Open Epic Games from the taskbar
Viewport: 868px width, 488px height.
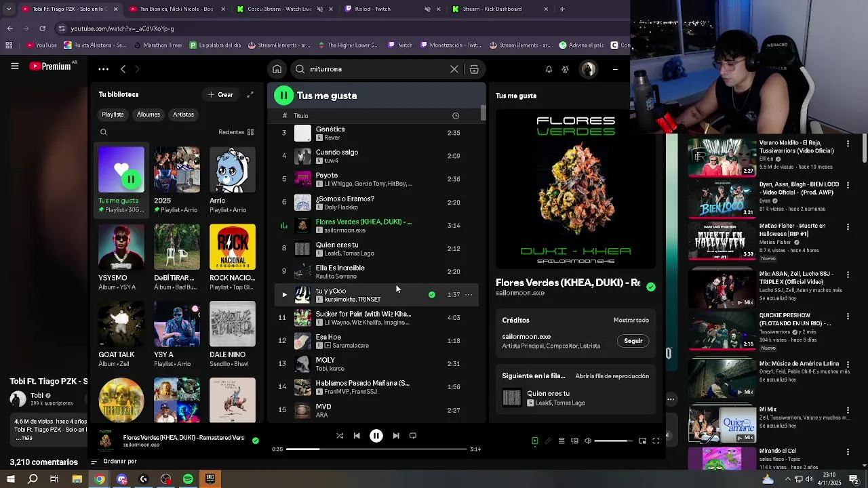[x=210, y=479]
